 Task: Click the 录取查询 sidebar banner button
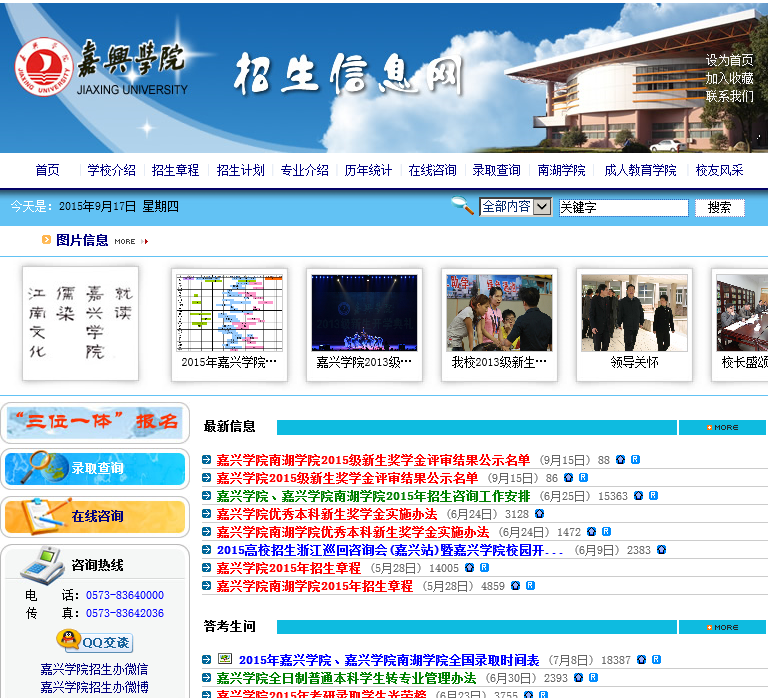coord(95,469)
